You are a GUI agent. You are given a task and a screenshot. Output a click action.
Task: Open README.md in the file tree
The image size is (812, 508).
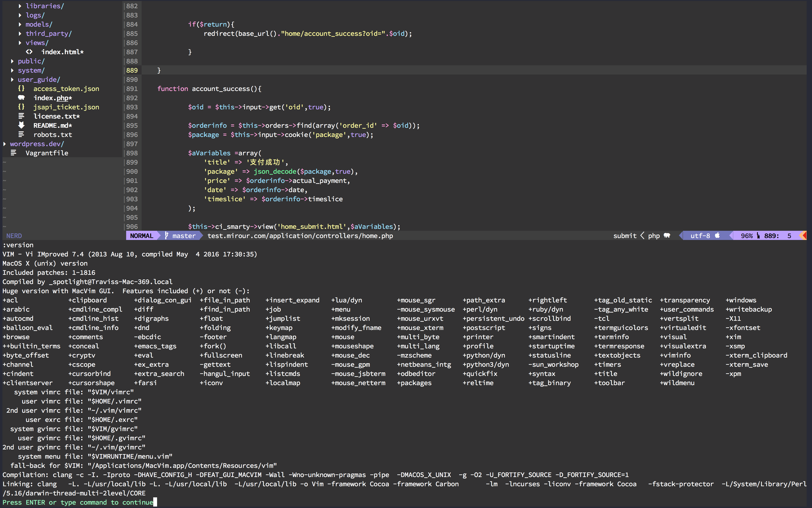click(53, 125)
